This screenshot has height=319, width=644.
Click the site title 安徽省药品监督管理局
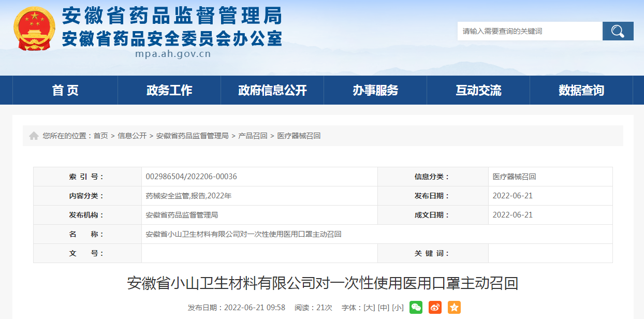tap(172, 16)
